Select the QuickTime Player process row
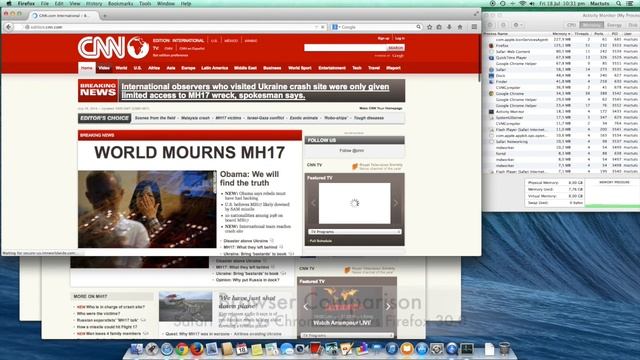The width and height of the screenshot is (640, 360). (x=561, y=58)
